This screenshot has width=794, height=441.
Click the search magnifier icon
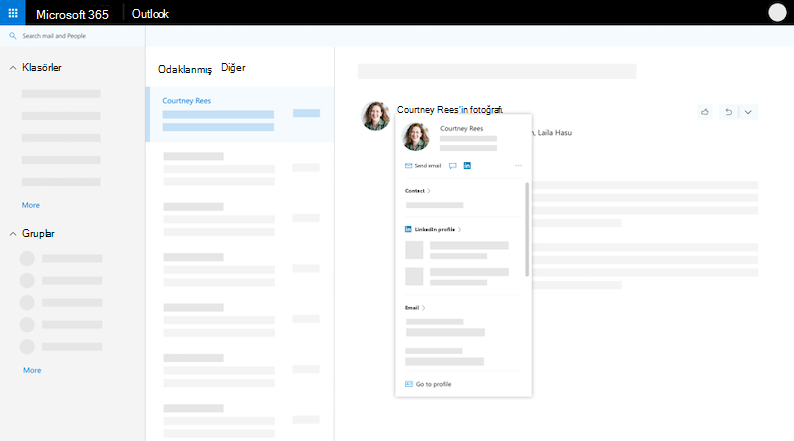coord(13,36)
